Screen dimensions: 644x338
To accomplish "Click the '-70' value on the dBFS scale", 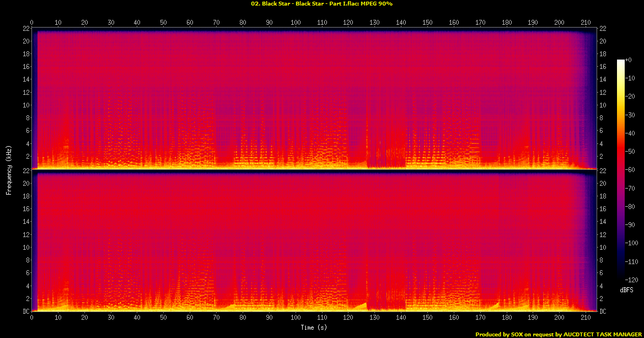I will [x=630, y=188].
